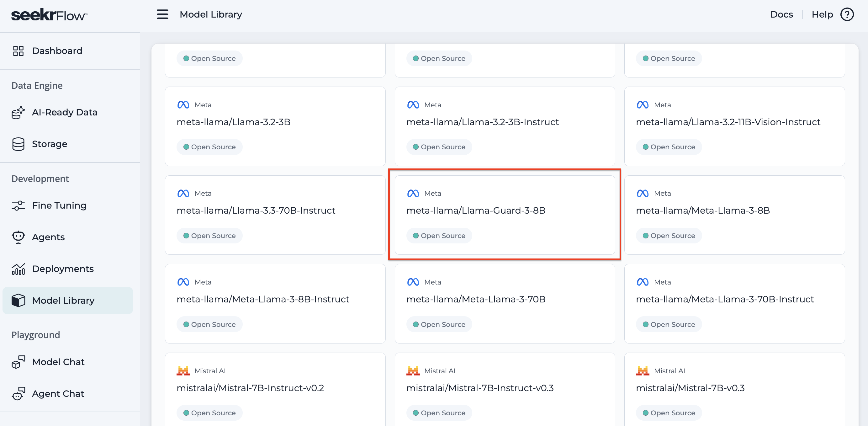
Task: Click Open Source tag on Llama-Guard-3-8B card
Action: [x=439, y=236]
